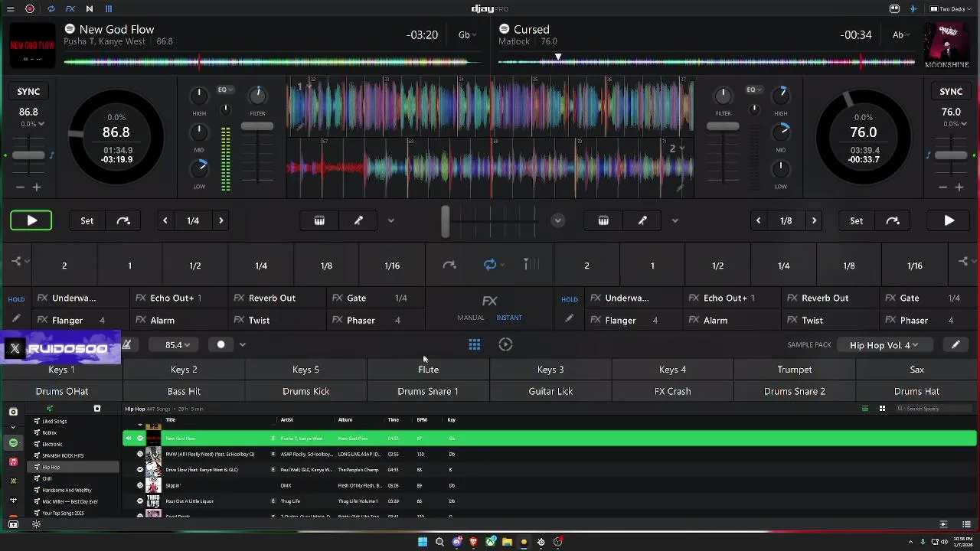This screenshot has height=551, width=980.
Task: Click the jump-to-cue arrow on deck 1
Action: [123, 220]
